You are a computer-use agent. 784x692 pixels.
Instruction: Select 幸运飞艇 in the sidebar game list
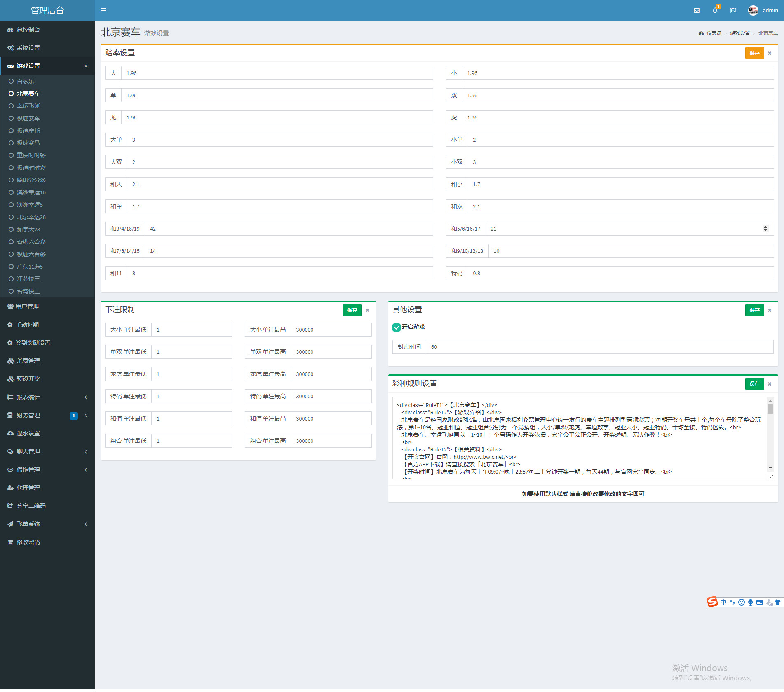pos(28,106)
